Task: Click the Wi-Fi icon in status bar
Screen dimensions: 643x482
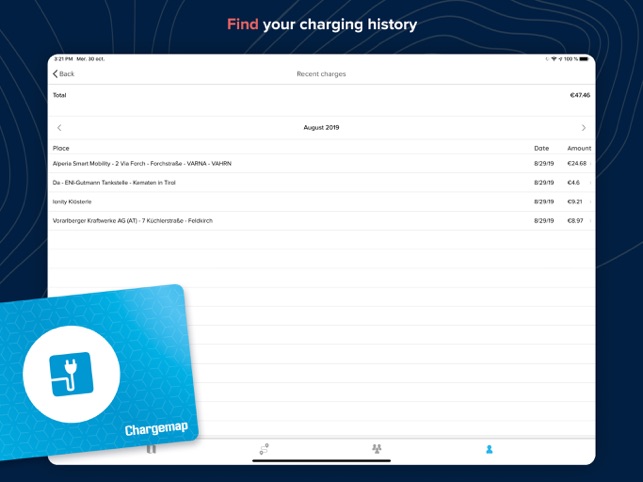Action: point(554,59)
